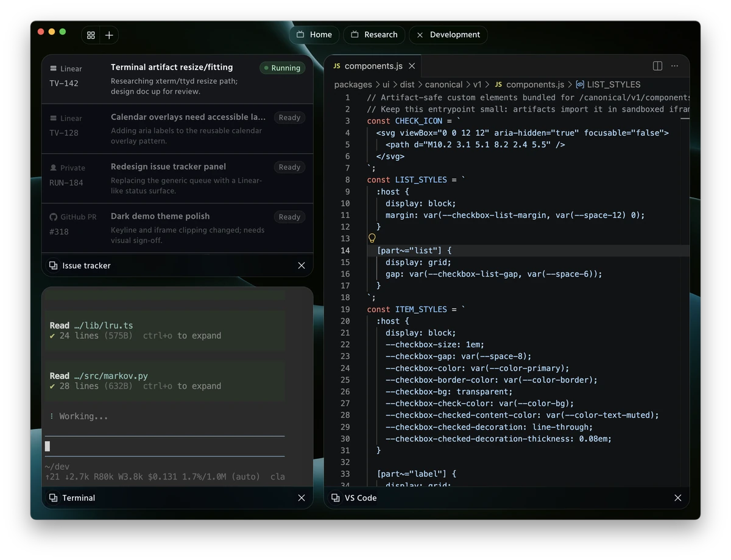
Task: Close the VS Code panel
Action: point(678,498)
